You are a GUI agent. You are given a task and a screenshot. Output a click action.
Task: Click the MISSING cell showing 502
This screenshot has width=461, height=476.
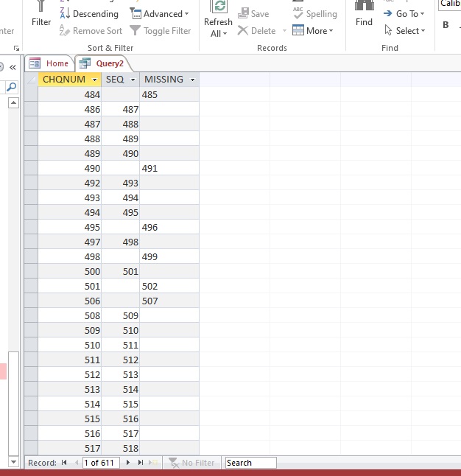tap(169, 286)
